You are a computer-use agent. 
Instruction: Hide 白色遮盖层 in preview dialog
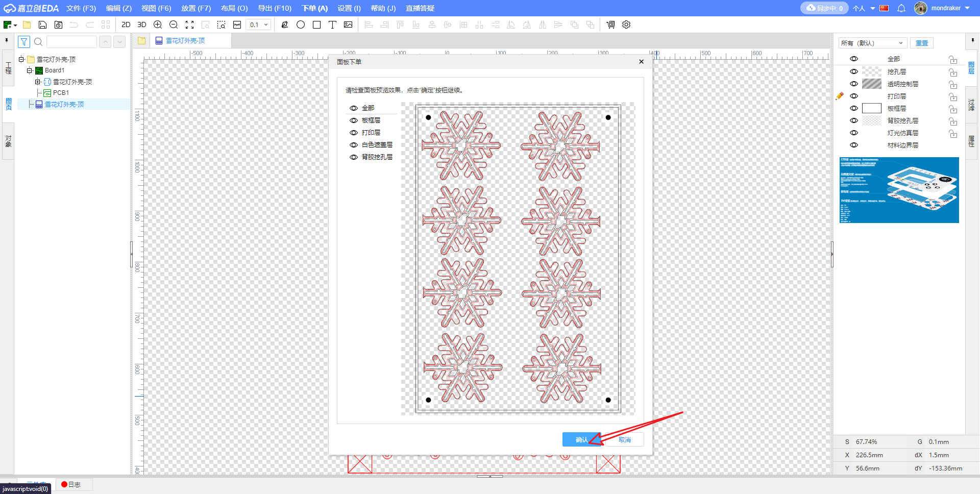click(353, 145)
